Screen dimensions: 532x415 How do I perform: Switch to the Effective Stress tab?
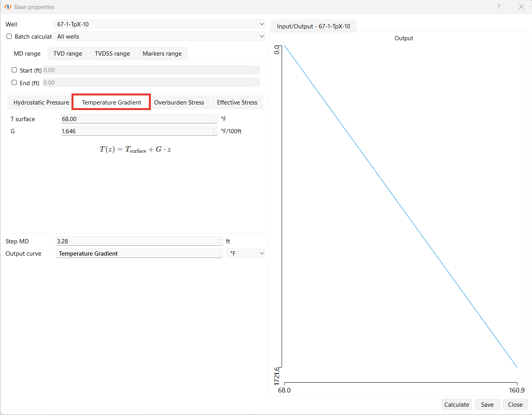tap(237, 102)
